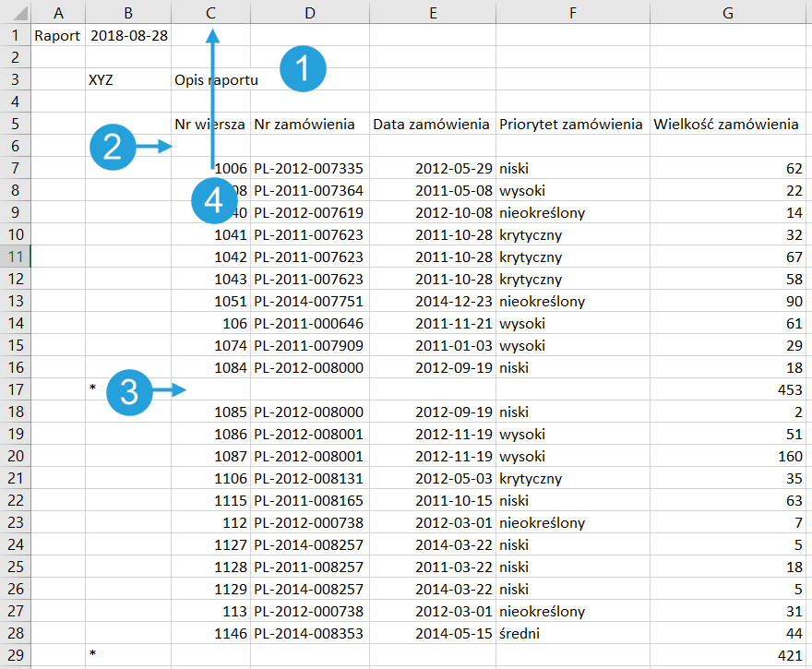Select the Nr zamówienia header cell
Screen dimensions: 812x669
[x=309, y=125]
